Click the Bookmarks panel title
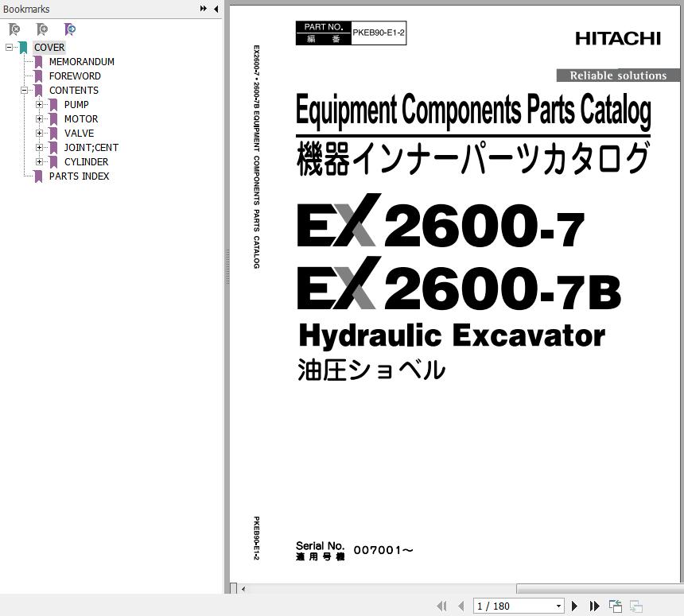 (26, 9)
